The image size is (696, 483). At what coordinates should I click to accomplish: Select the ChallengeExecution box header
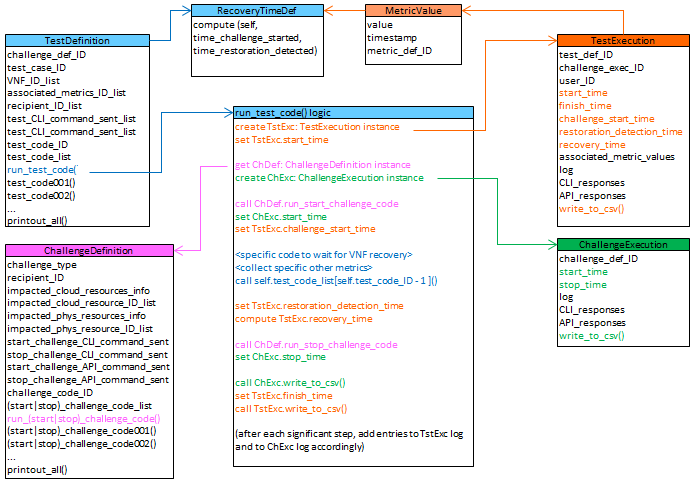623,245
